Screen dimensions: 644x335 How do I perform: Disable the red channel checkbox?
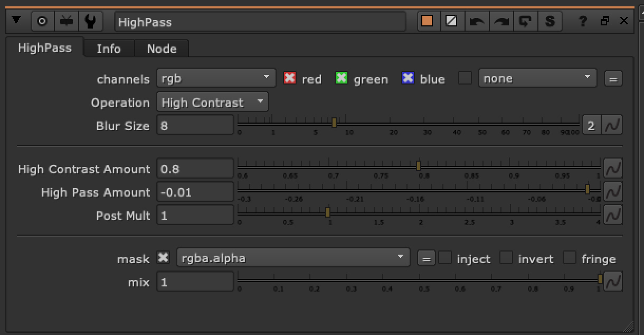pyautogui.click(x=289, y=78)
